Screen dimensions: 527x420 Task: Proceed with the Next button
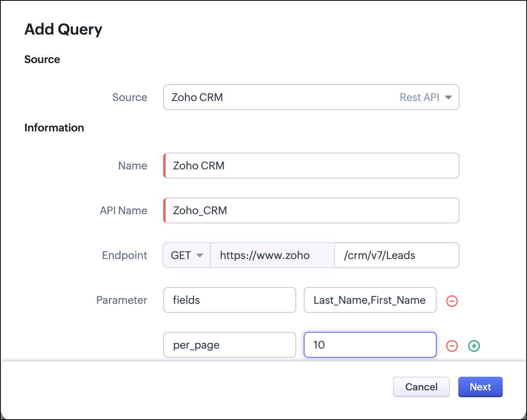pyautogui.click(x=480, y=387)
